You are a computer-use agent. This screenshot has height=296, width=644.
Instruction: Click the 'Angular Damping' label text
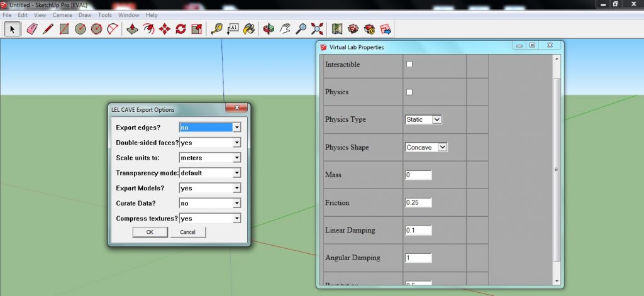(x=352, y=258)
